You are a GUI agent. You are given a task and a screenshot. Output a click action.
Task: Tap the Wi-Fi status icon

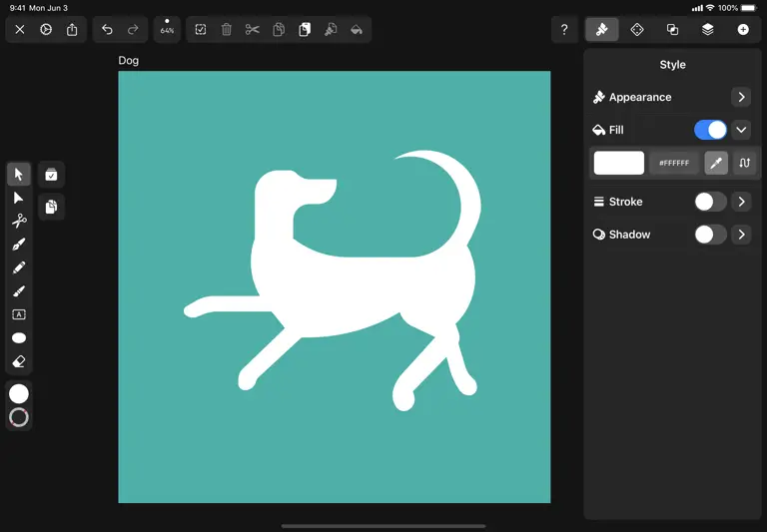pos(710,8)
